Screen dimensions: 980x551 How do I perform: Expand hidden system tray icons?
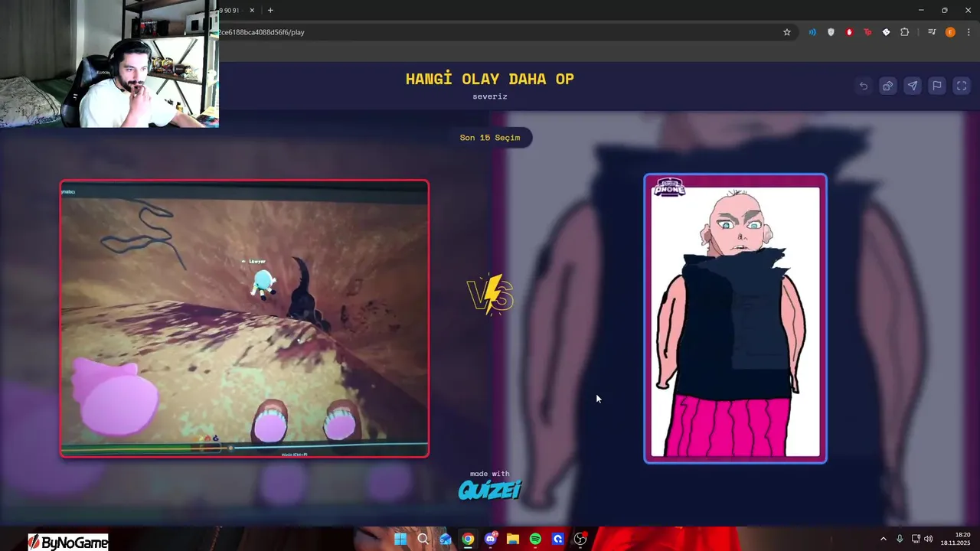pyautogui.click(x=883, y=539)
